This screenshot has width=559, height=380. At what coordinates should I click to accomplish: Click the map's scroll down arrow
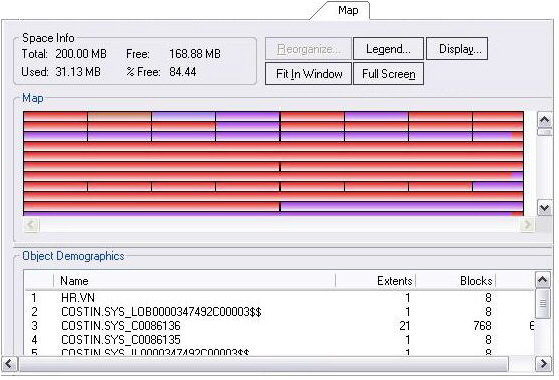[x=544, y=208]
